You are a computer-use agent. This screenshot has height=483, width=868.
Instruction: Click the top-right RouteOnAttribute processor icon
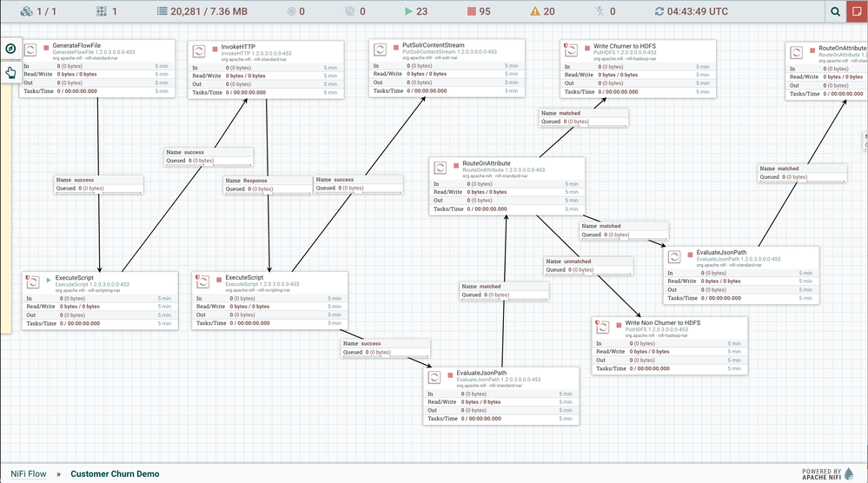[796, 52]
